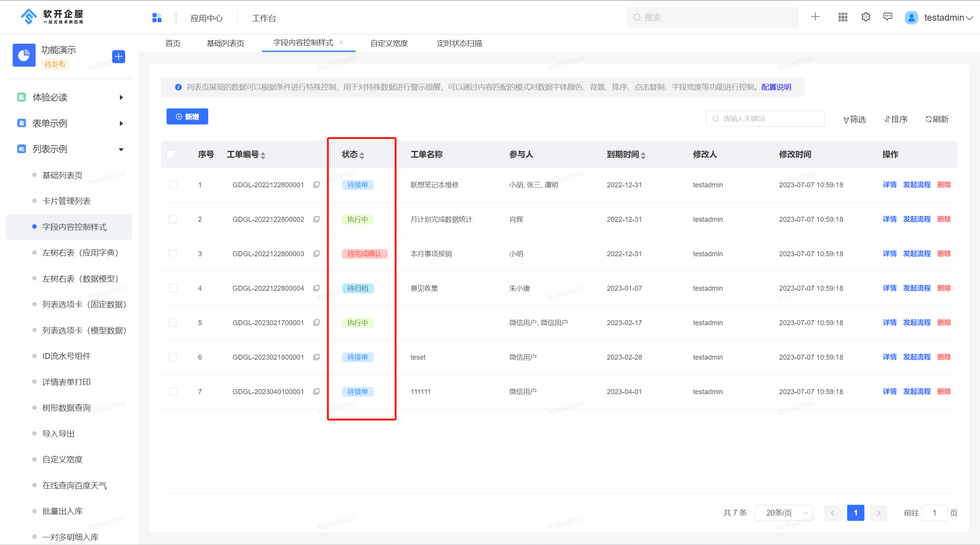Open the 20条/页 page size dropdown
This screenshot has width=980, height=545.
coord(783,512)
